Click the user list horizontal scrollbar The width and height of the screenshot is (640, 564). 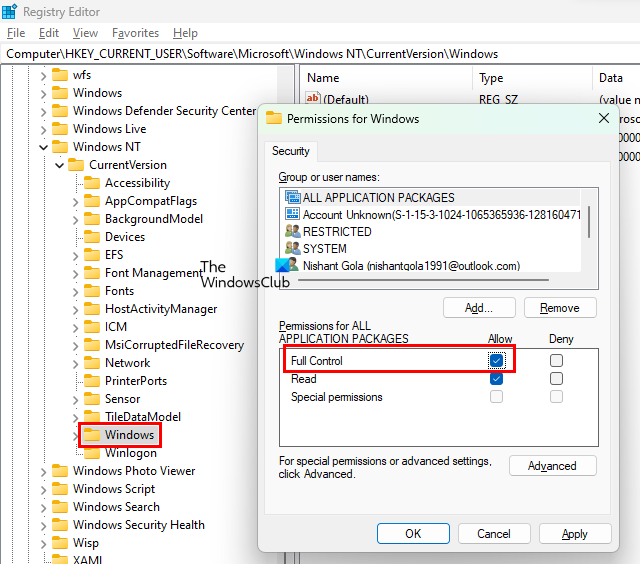pyautogui.click(x=423, y=280)
